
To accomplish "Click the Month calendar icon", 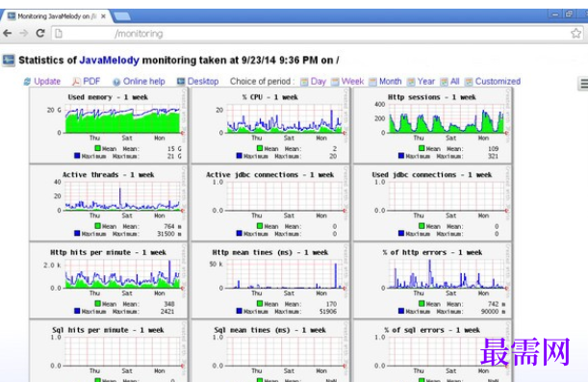I will [x=372, y=82].
